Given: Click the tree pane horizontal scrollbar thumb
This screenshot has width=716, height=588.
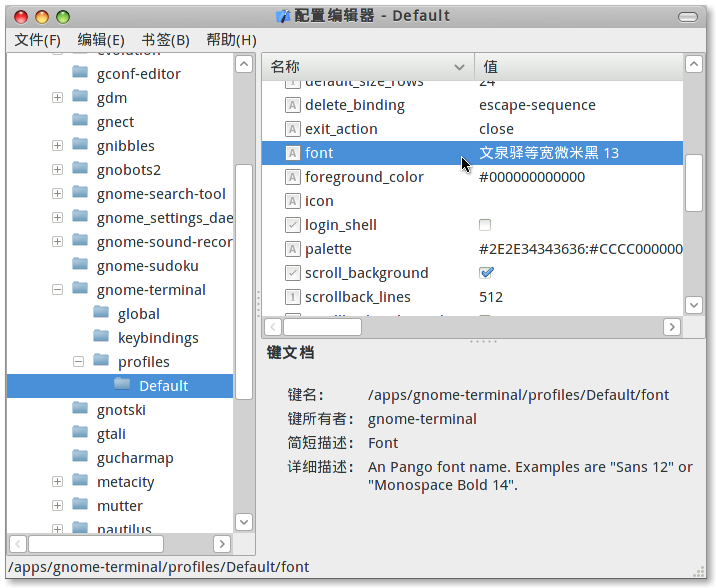Looking at the screenshot, I should tap(96, 544).
